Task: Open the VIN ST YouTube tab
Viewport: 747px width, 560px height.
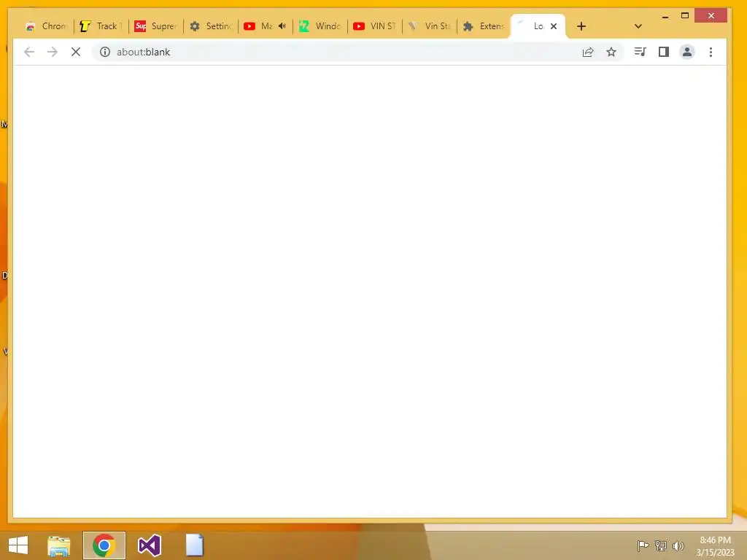Action: pos(375,26)
